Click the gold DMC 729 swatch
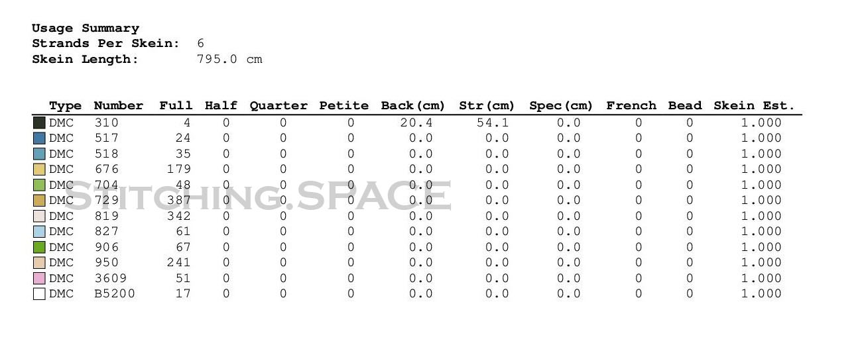Screen dimensions: 868x349 (39, 201)
